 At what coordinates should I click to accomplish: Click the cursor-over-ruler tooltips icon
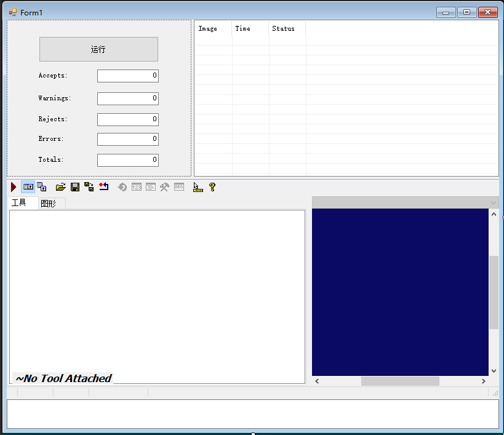tap(198, 187)
